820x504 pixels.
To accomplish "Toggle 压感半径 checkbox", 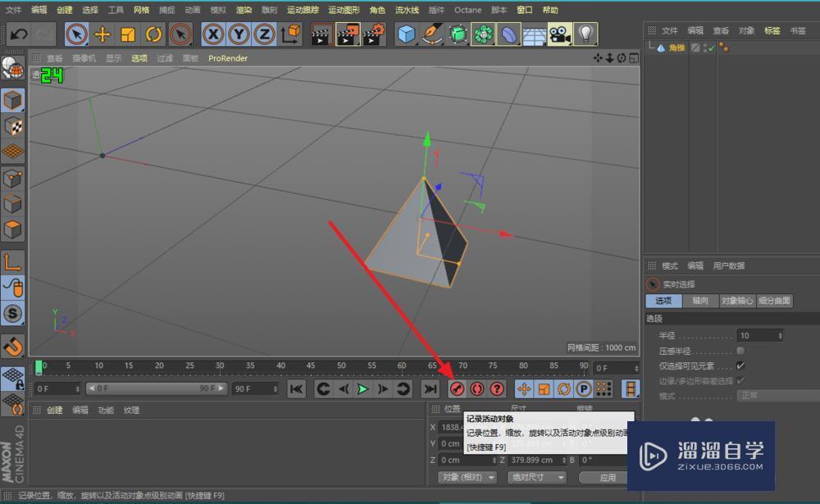I will pos(740,350).
